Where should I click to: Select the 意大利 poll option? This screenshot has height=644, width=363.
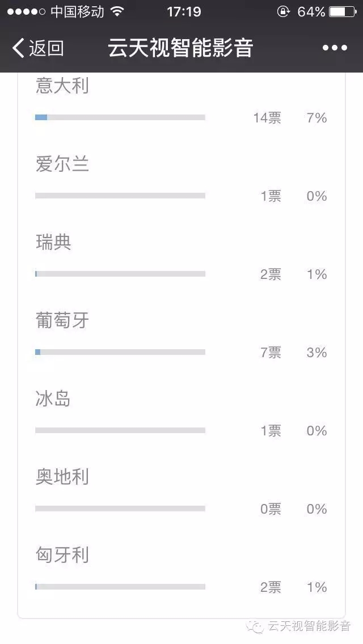tap(62, 86)
